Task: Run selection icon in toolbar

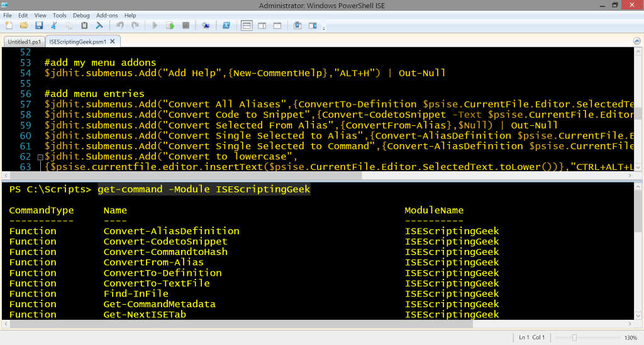Action: (170, 25)
